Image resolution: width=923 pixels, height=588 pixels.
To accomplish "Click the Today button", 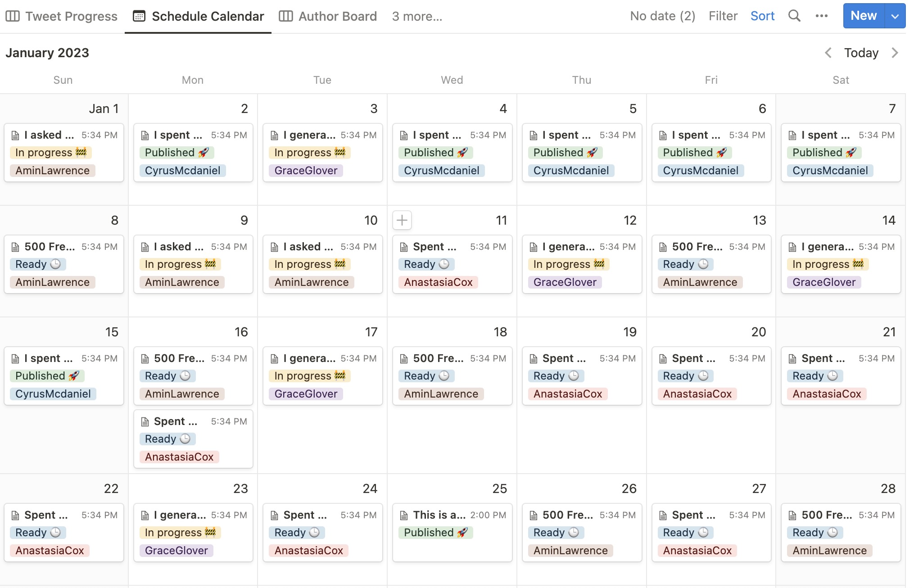I will click(861, 53).
